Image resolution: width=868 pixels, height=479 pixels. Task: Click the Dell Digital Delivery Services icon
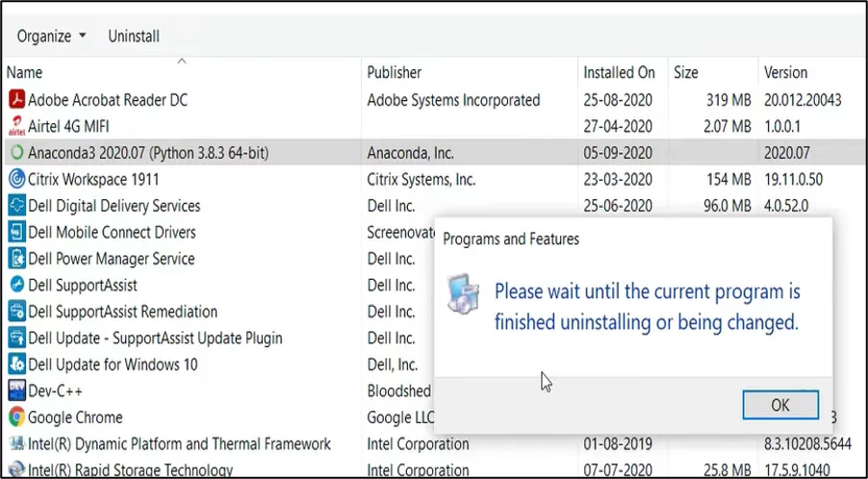point(17,206)
